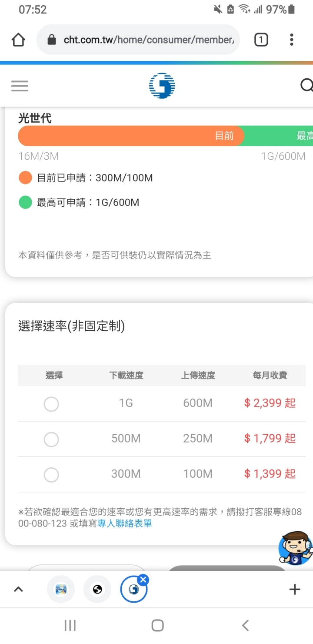Open the 專人聯絡表單 contact form link

point(125,523)
